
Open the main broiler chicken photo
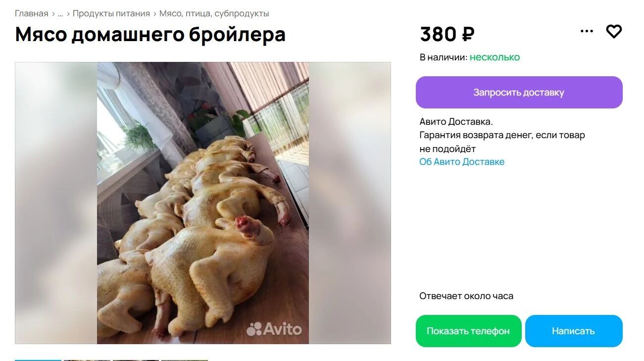click(x=203, y=203)
